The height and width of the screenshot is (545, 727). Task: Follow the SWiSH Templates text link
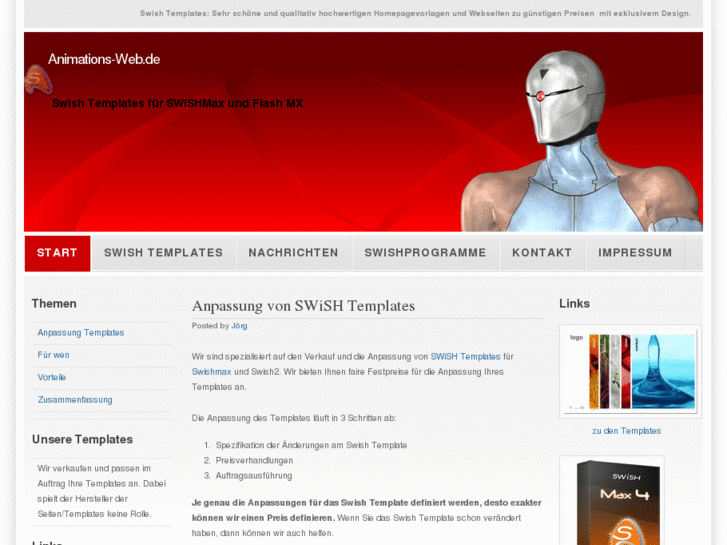coord(466,357)
